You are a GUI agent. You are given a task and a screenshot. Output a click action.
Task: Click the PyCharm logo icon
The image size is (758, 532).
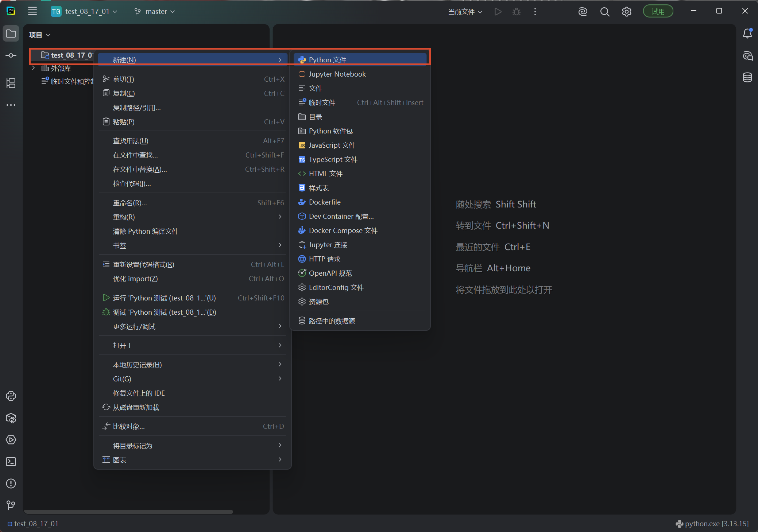coord(11,11)
